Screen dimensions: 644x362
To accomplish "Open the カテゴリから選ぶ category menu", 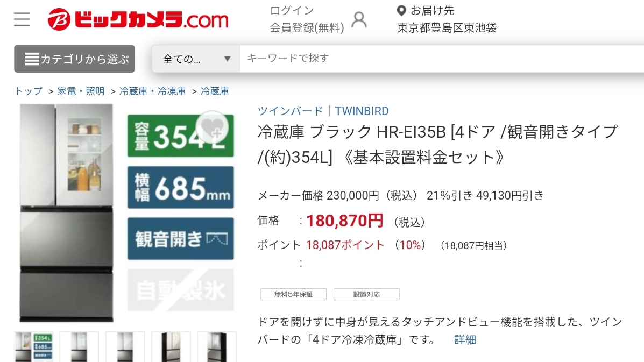I will [74, 59].
